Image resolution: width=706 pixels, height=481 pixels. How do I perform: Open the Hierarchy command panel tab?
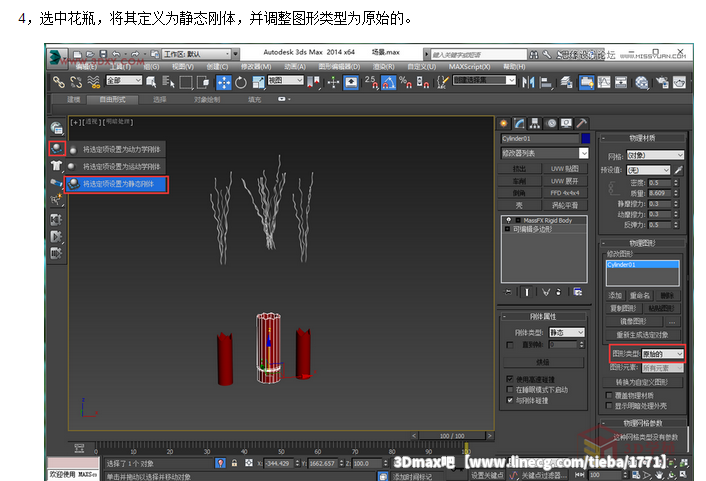[x=535, y=123]
